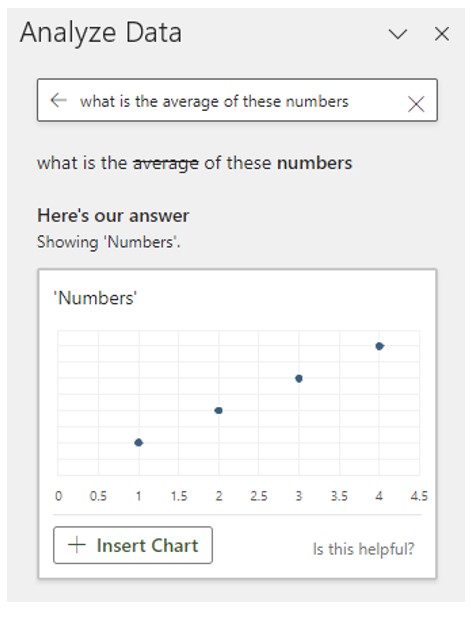Clear the query with the X icon

416,104
